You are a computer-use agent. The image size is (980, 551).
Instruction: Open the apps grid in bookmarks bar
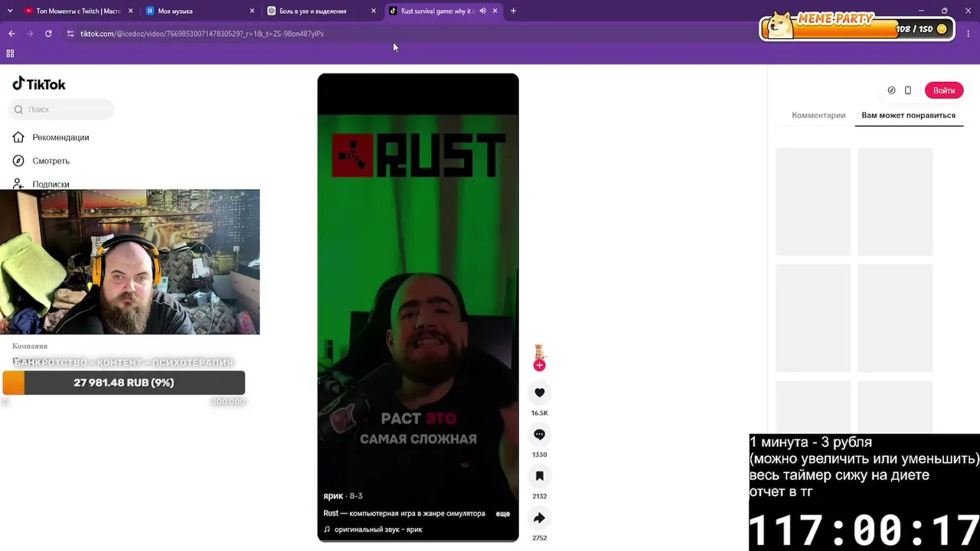coord(10,54)
